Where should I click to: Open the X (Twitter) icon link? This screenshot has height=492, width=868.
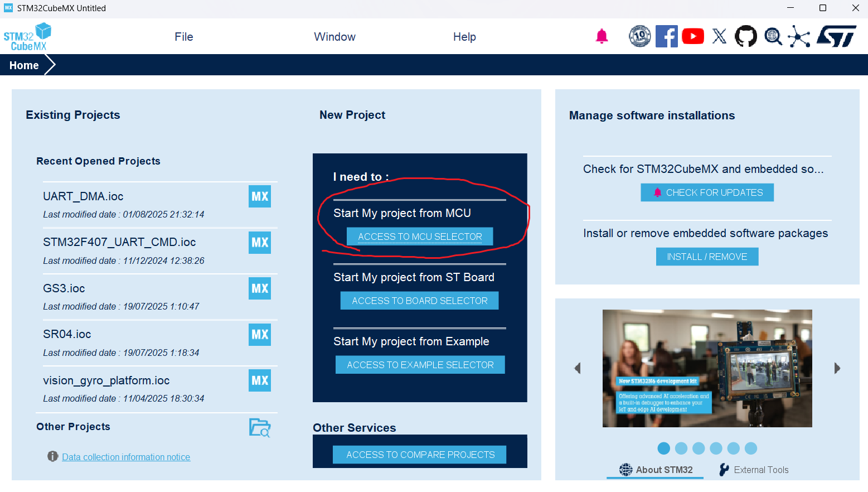pyautogui.click(x=720, y=36)
